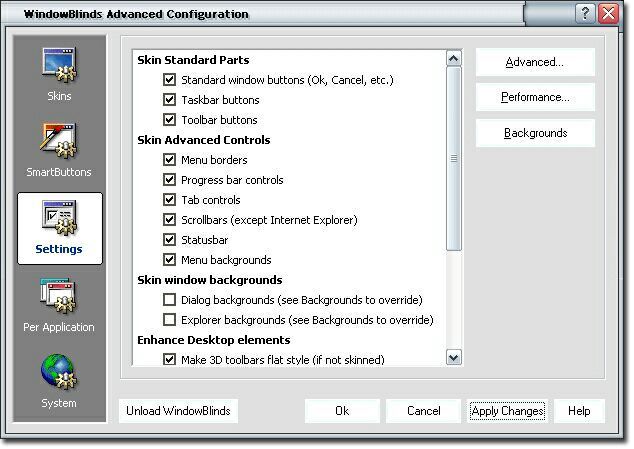
Task: Uncheck Make 3D toolbars flat style
Action: (x=169, y=359)
